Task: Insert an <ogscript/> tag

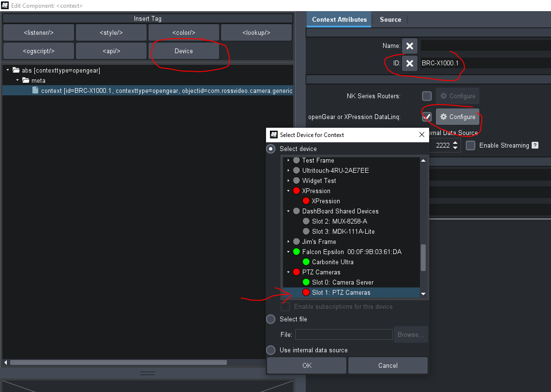Action: (39, 51)
